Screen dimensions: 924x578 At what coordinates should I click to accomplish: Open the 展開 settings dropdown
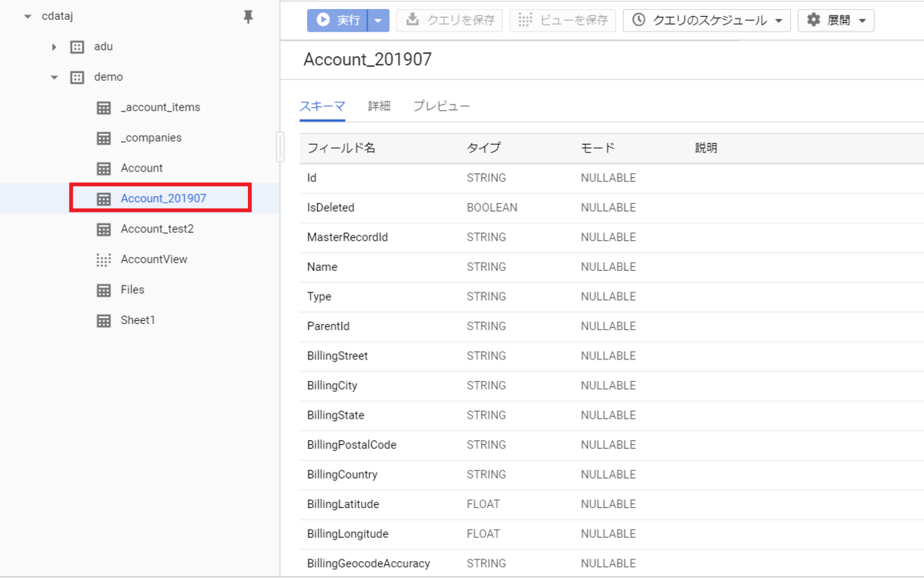(x=836, y=21)
